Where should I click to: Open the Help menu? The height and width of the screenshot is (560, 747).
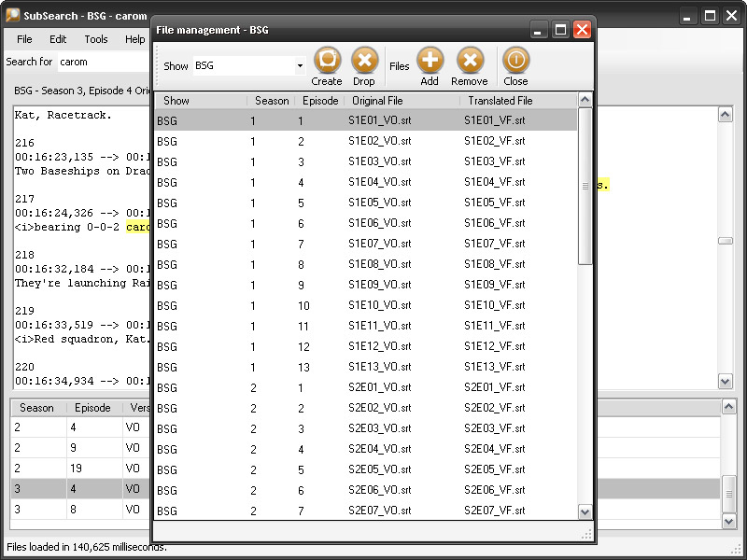(x=135, y=39)
